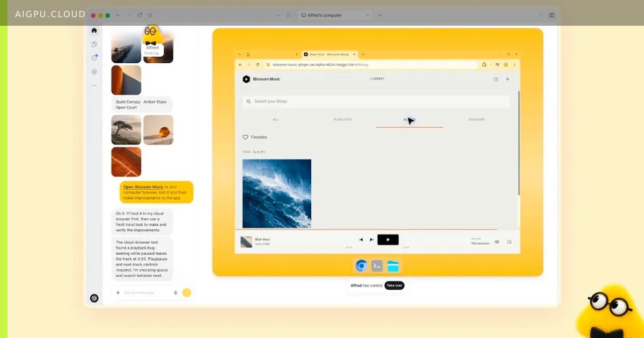Viewport: 644px width, 338px height.
Task: Click the page scrollbar in Blossom Music
Action: click(x=519, y=142)
